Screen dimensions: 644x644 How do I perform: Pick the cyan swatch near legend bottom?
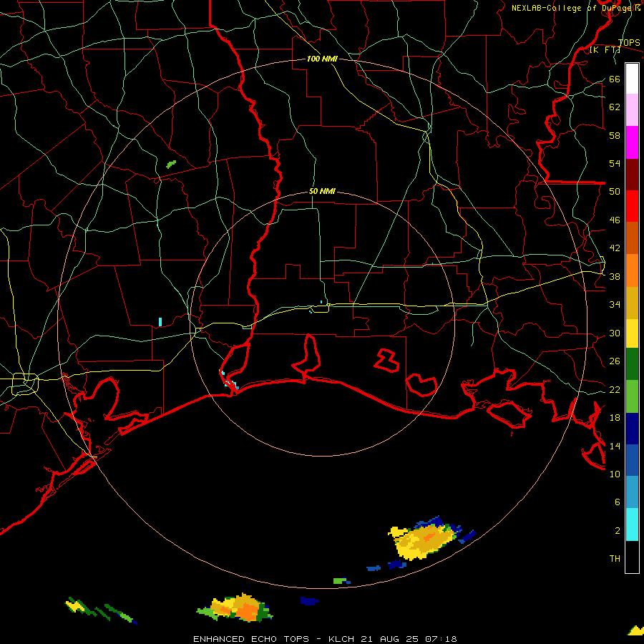(x=632, y=525)
